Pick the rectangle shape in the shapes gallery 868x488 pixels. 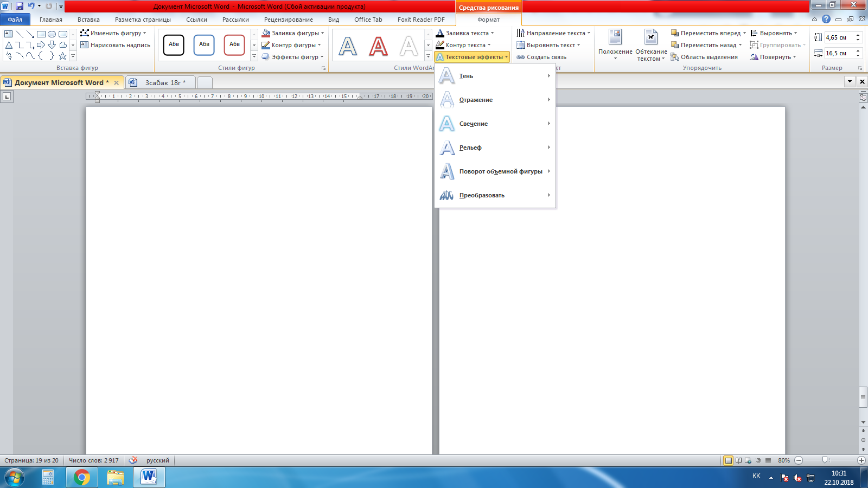click(x=41, y=34)
